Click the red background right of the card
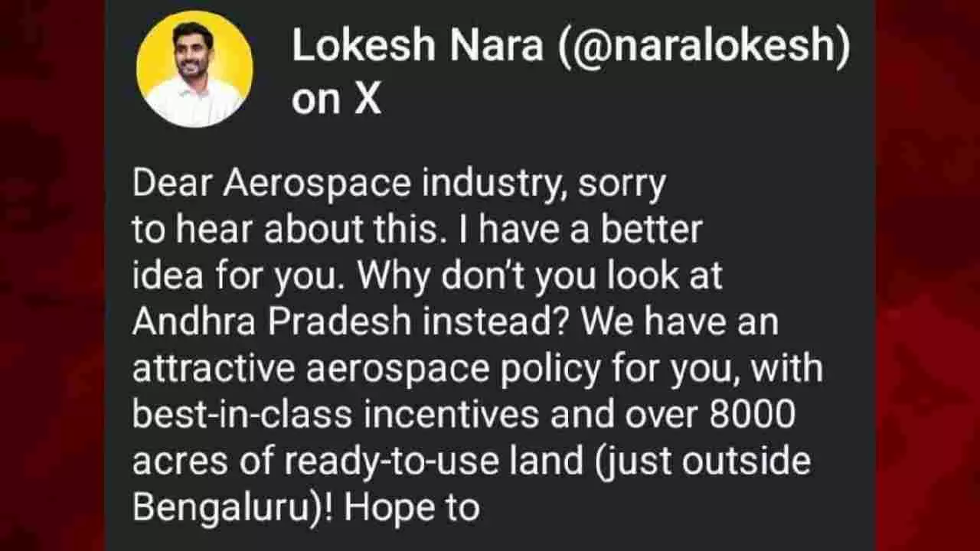This screenshot has width=980, height=551. point(927,275)
